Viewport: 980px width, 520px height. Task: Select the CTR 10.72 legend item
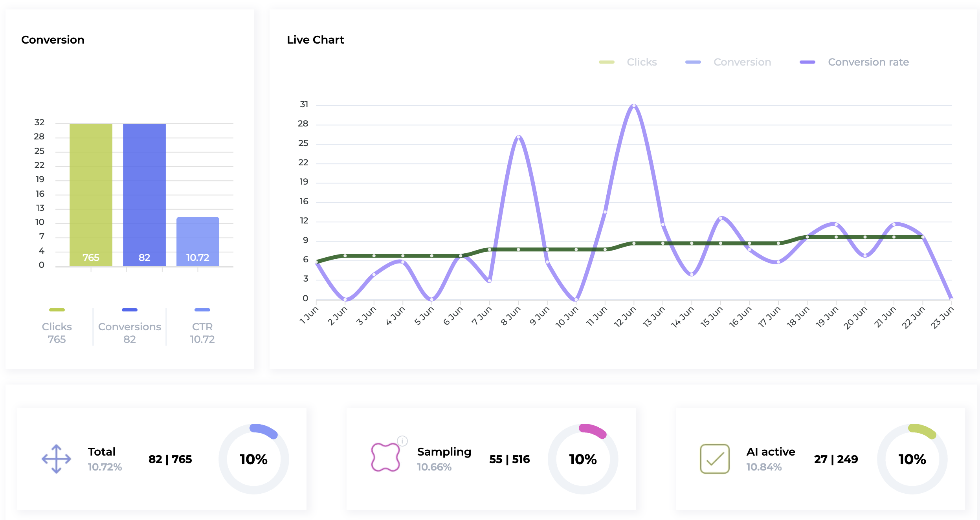click(202, 332)
